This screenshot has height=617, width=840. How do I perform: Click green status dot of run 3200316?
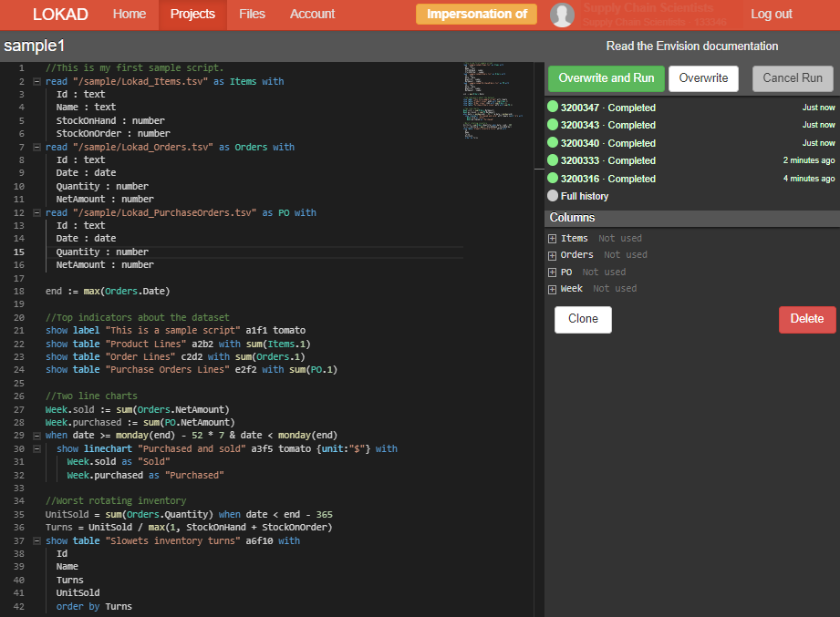click(x=553, y=179)
